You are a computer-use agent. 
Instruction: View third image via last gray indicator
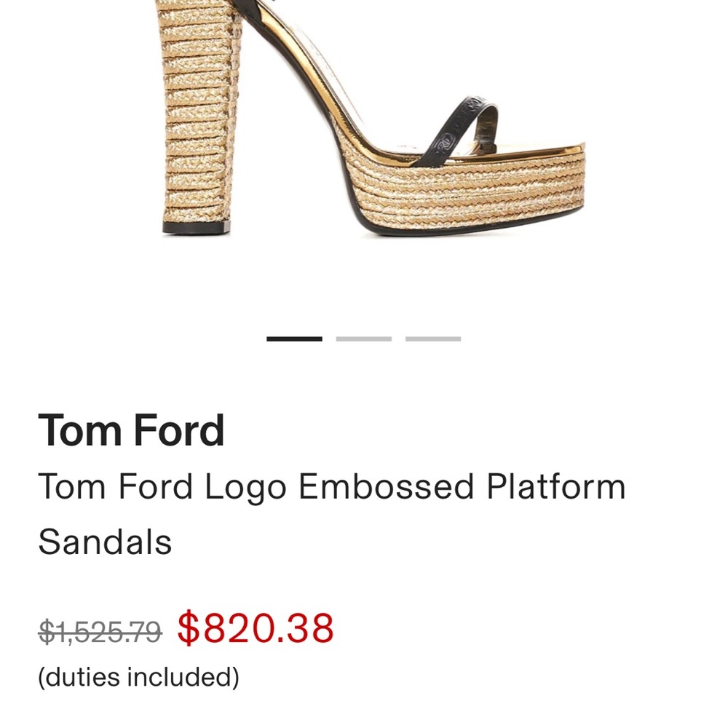[432, 338]
